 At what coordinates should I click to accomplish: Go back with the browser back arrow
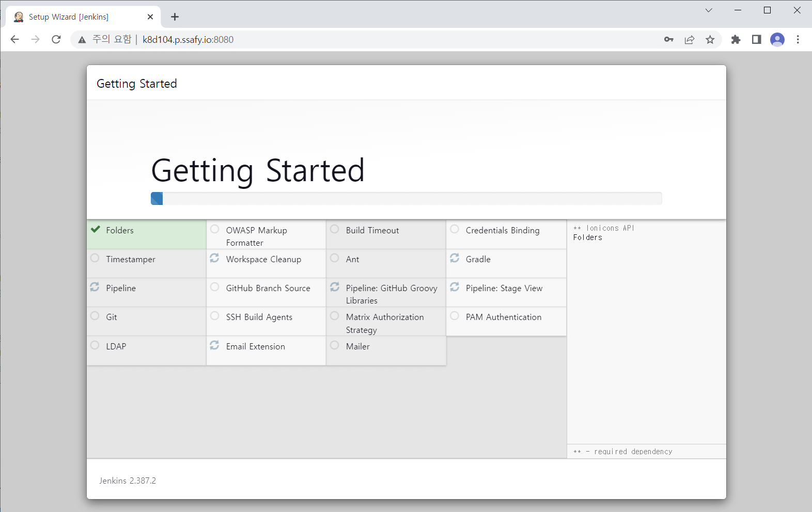coord(14,39)
